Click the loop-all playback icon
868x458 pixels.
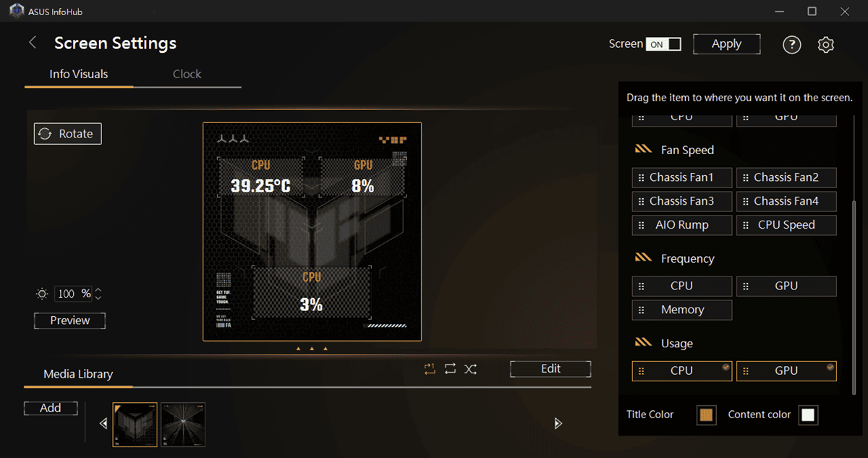click(450, 369)
